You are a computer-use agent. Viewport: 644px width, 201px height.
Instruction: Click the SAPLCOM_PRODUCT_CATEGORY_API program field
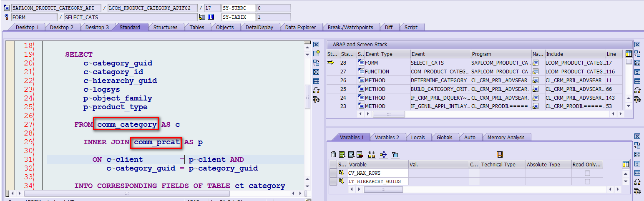[x=56, y=8]
